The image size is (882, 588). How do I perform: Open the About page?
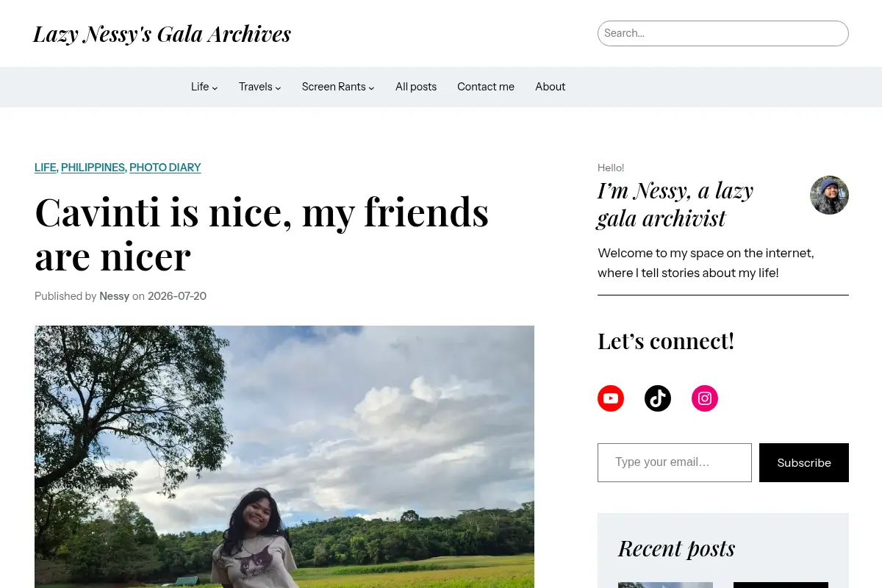(550, 87)
